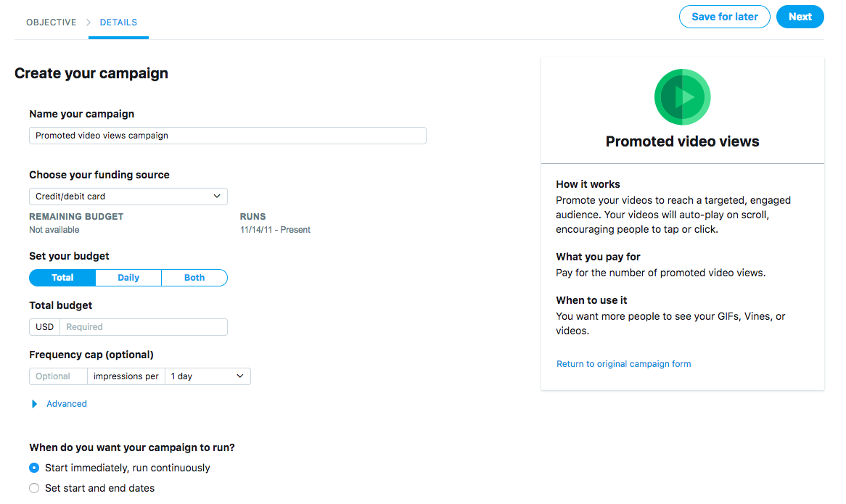Click the frequency cap Optional field
The width and height of the screenshot is (846, 504).
click(x=58, y=376)
